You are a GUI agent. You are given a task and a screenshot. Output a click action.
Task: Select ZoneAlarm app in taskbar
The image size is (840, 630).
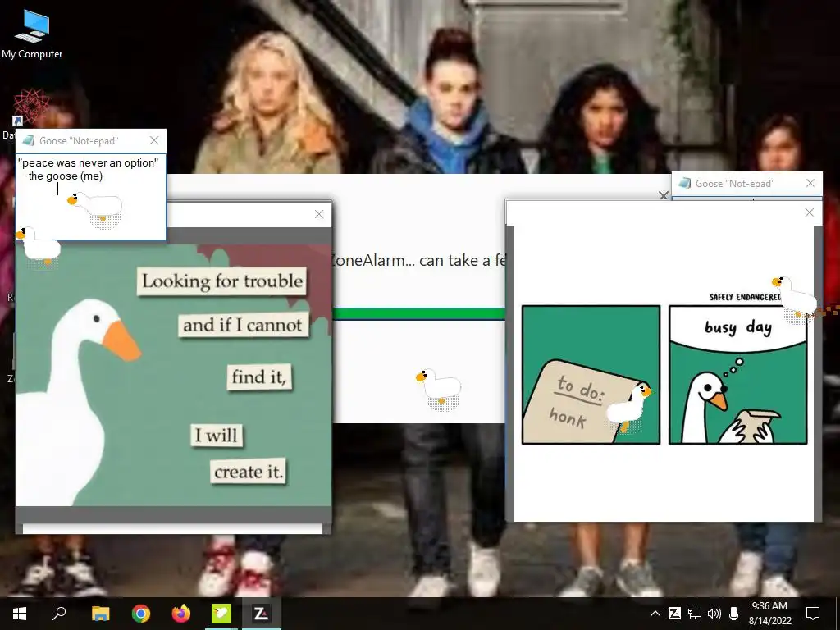coord(262,614)
